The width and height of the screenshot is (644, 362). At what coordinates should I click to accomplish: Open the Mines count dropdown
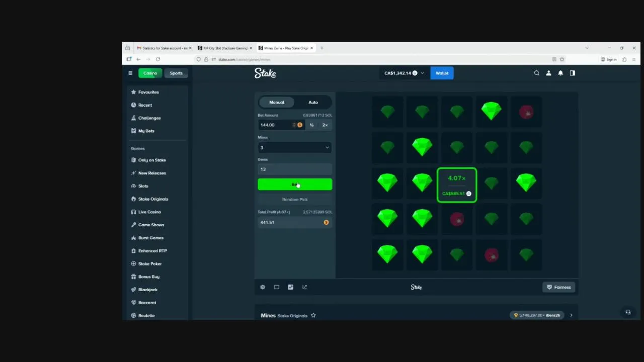(x=295, y=147)
